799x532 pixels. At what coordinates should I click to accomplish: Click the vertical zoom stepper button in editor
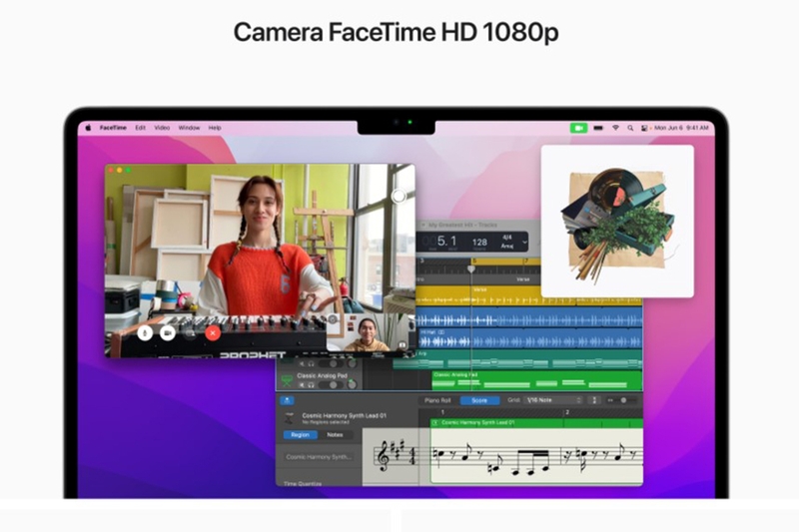tap(594, 400)
